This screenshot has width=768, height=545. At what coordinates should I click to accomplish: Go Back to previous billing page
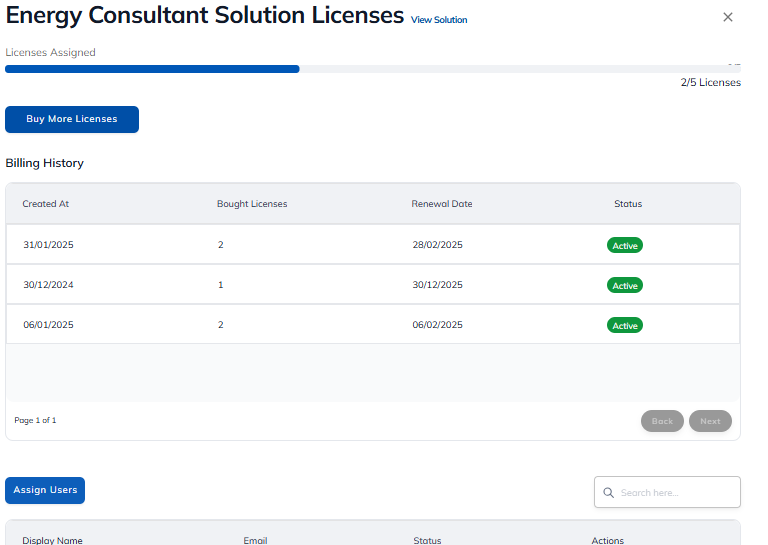point(662,421)
